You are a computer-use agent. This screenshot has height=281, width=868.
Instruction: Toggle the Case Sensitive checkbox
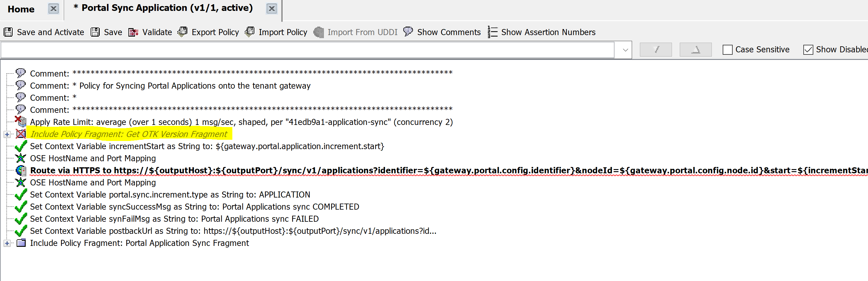coord(728,50)
